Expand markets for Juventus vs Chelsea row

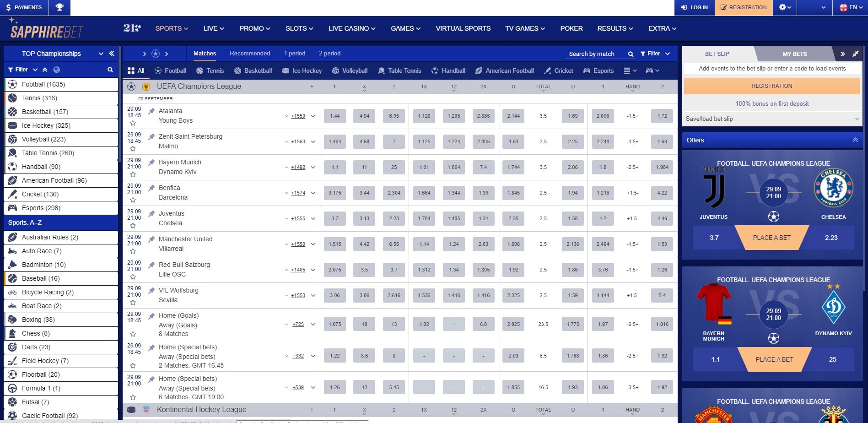click(313, 218)
